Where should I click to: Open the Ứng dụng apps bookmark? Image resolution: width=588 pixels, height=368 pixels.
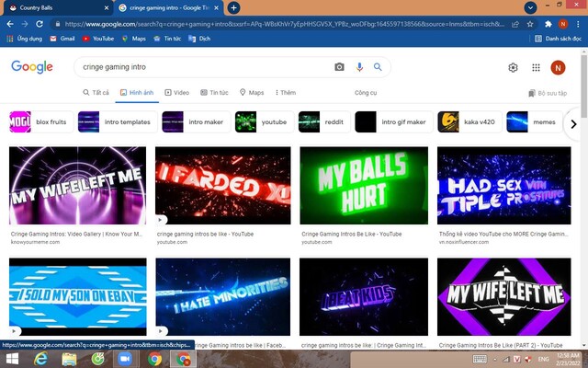click(x=25, y=39)
